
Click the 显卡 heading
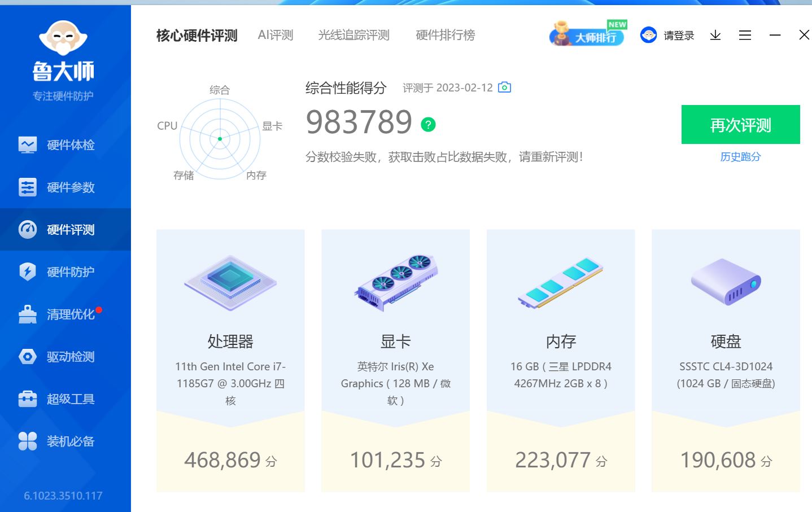(395, 342)
